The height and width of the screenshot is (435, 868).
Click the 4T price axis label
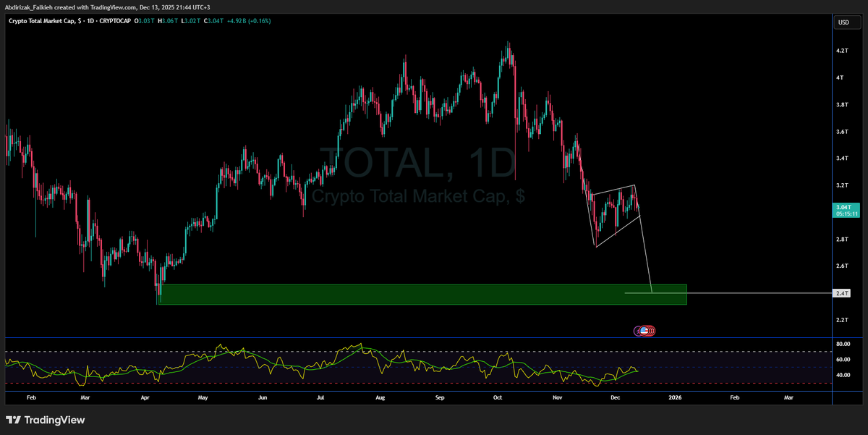(x=841, y=77)
